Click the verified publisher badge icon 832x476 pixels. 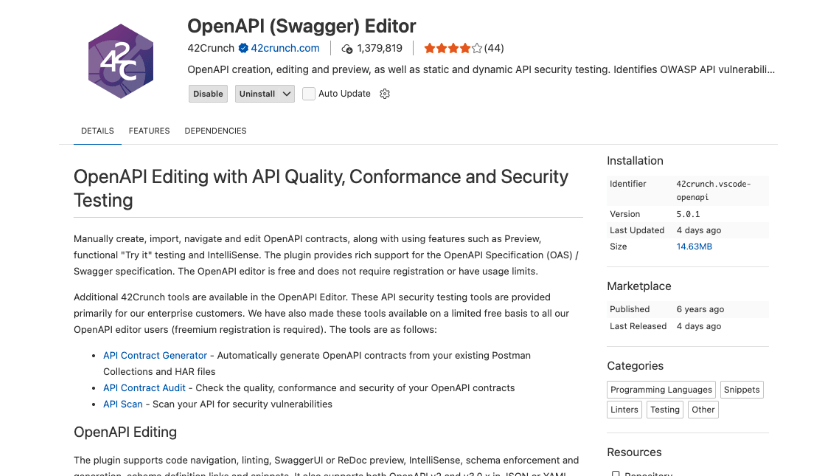click(x=243, y=48)
